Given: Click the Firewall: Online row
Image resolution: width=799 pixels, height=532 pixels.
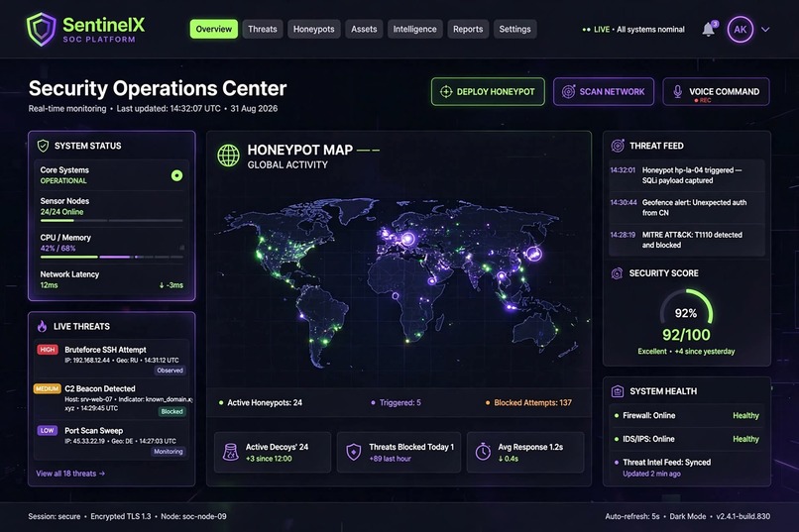Looking at the screenshot, I should tap(687, 415).
